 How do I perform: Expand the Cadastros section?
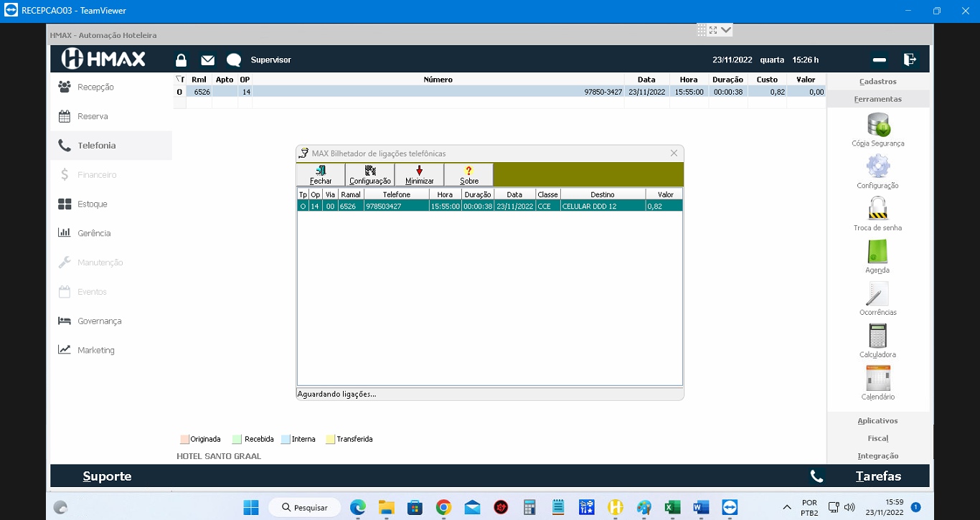click(x=877, y=82)
